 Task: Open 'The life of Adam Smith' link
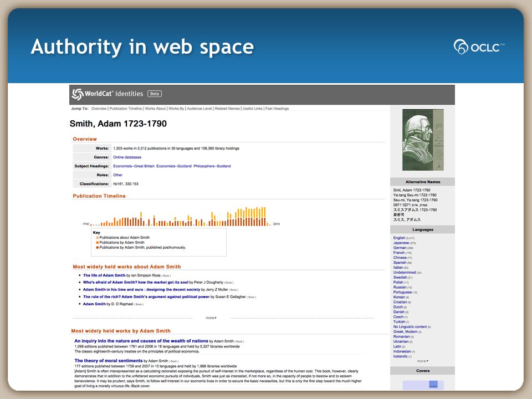[x=104, y=275]
